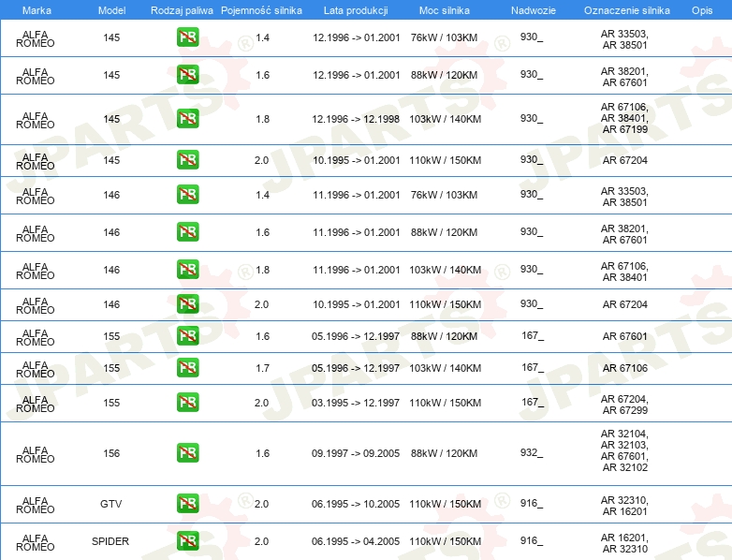This screenshot has height=560, width=732.
Task: Click the Opis column header
Action: point(702,10)
